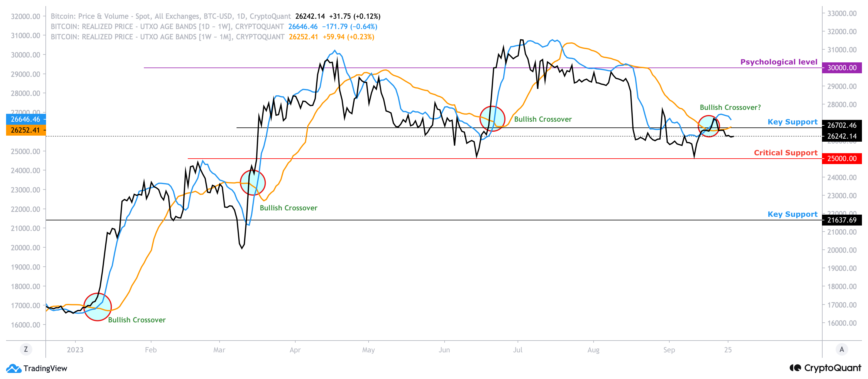The width and height of the screenshot is (868, 379).
Task: Click the CryptoQuant logo icon
Action: (795, 367)
